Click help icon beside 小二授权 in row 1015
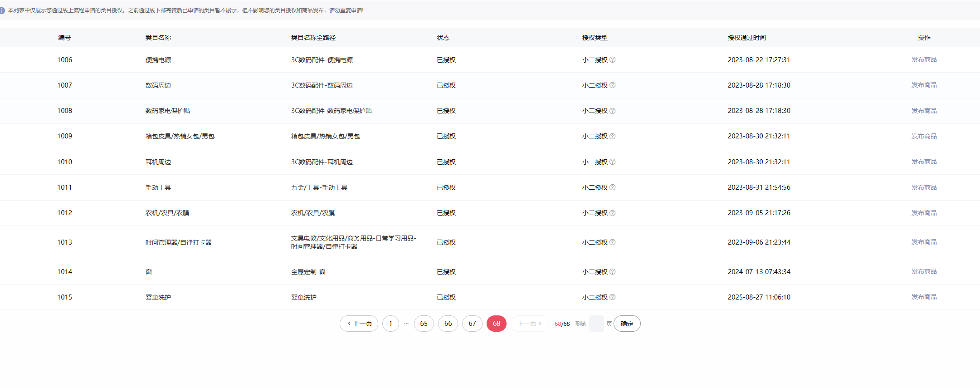The width and height of the screenshot is (980, 388). tap(612, 297)
